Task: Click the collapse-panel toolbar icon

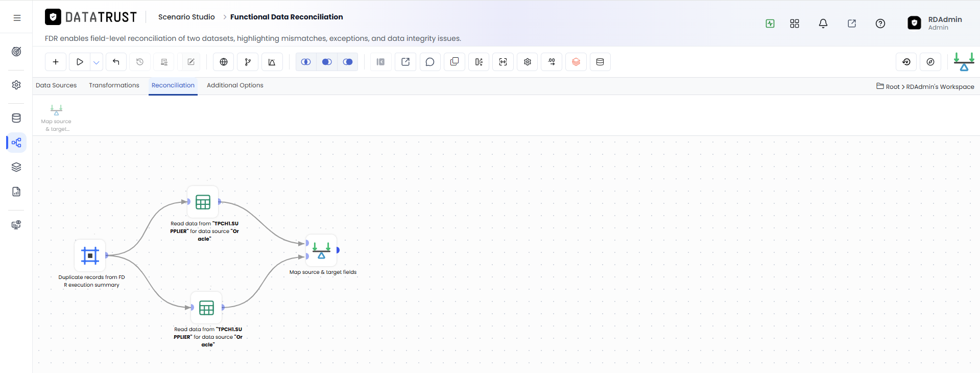Action: [x=380, y=62]
